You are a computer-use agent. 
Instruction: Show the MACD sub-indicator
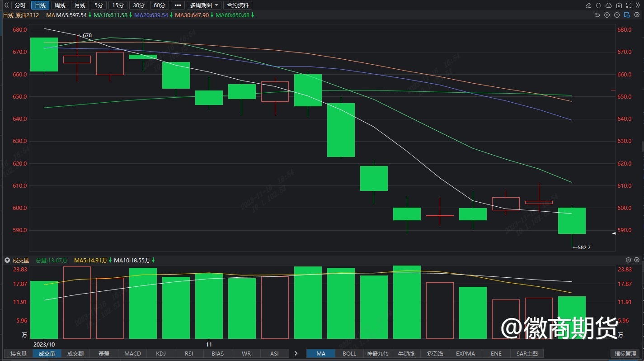[132, 353]
